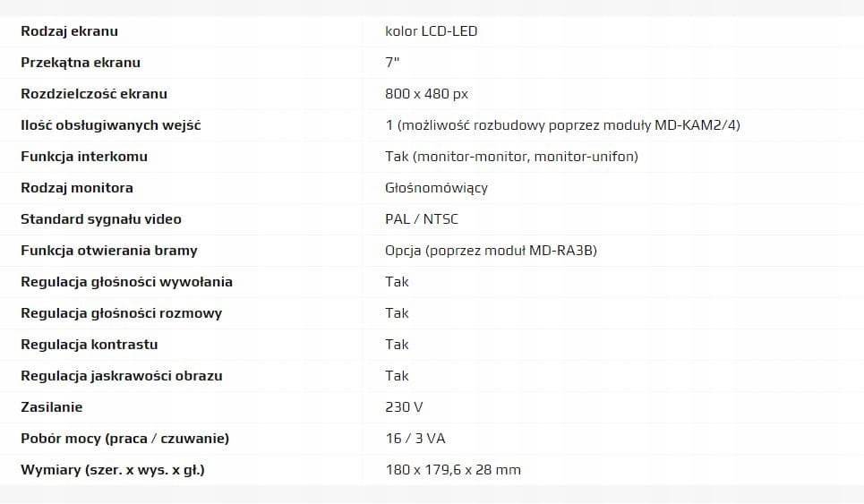Click the "Regulacja głośności wywołania" label
Screen dimensions: 864x504
coord(126,282)
